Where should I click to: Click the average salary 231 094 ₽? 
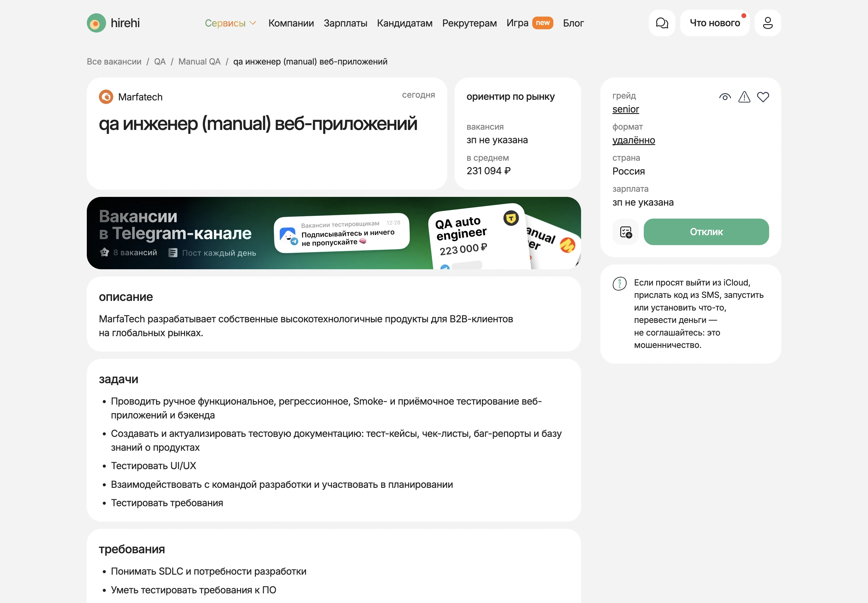tap(488, 171)
